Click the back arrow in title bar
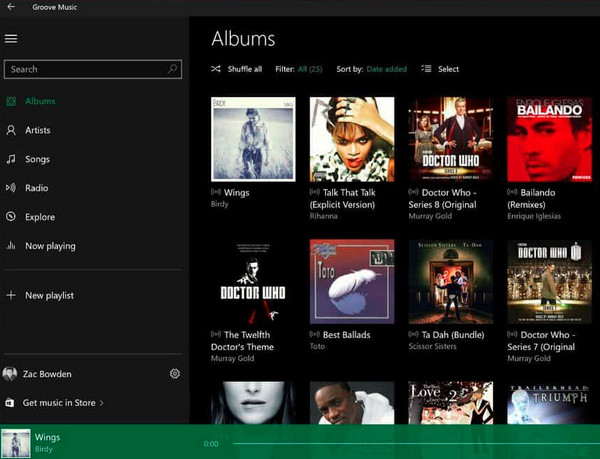The image size is (600, 459). 11,7
